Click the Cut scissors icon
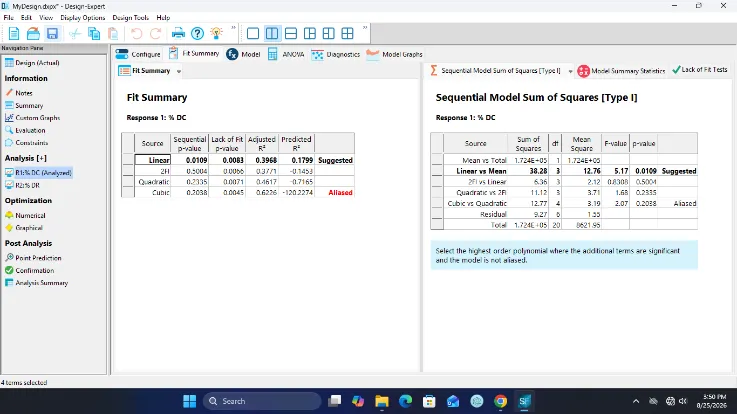The image size is (737, 414). tap(75, 33)
